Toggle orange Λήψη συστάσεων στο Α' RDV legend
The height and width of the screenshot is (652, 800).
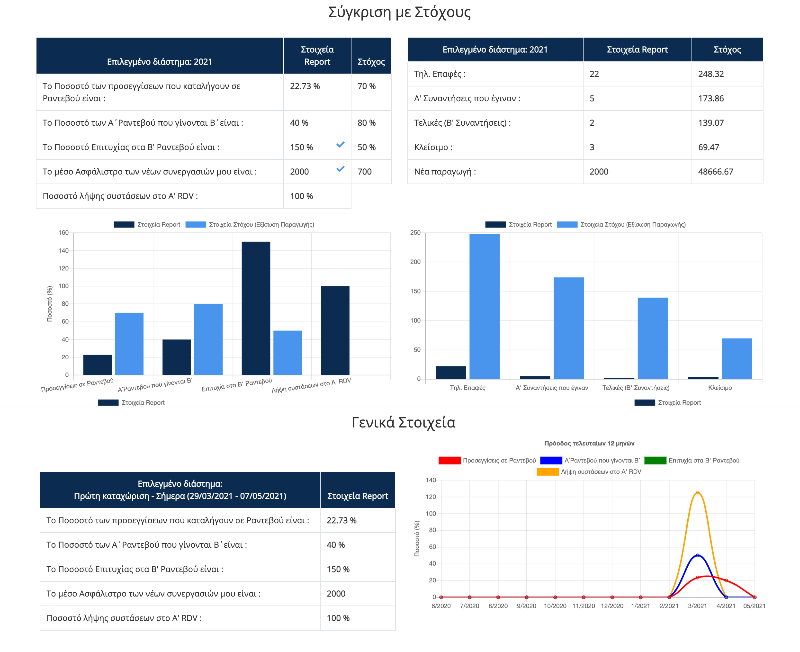point(589,472)
